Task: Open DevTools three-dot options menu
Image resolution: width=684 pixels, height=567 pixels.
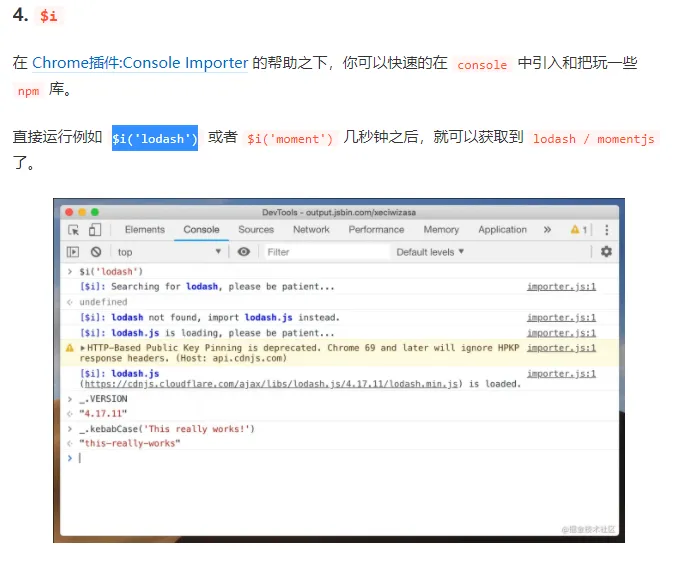Action: [606, 230]
